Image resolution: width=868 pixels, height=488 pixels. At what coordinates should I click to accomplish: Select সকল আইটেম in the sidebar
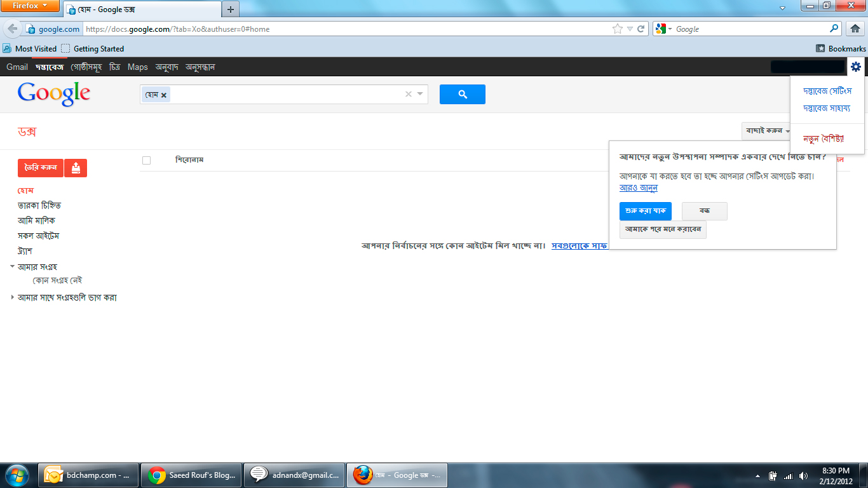coord(38,236)
